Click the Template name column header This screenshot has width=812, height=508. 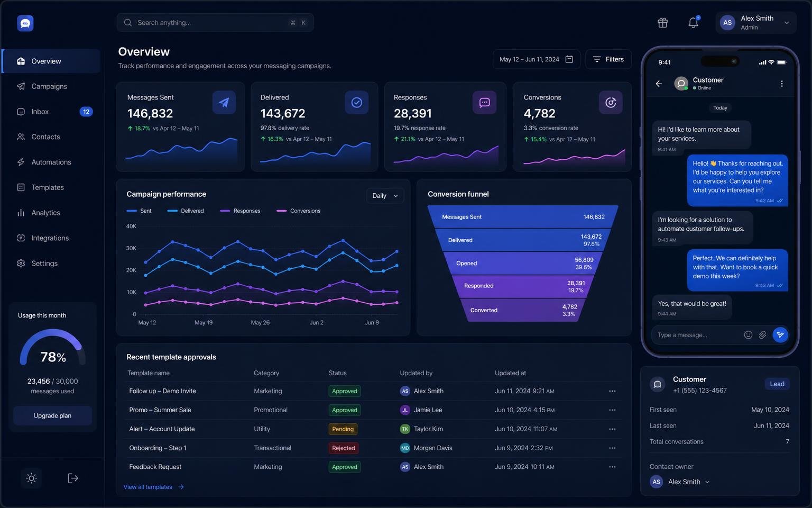[x=149, y=373]
